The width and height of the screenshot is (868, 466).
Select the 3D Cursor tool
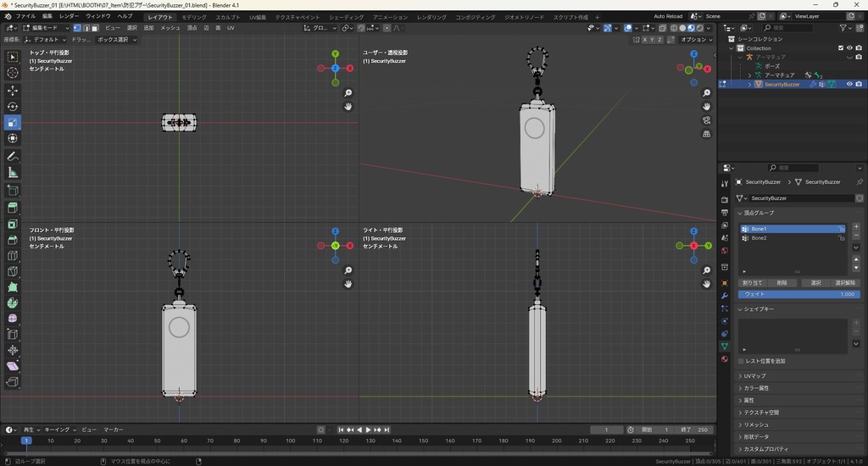tap(13, 73)
